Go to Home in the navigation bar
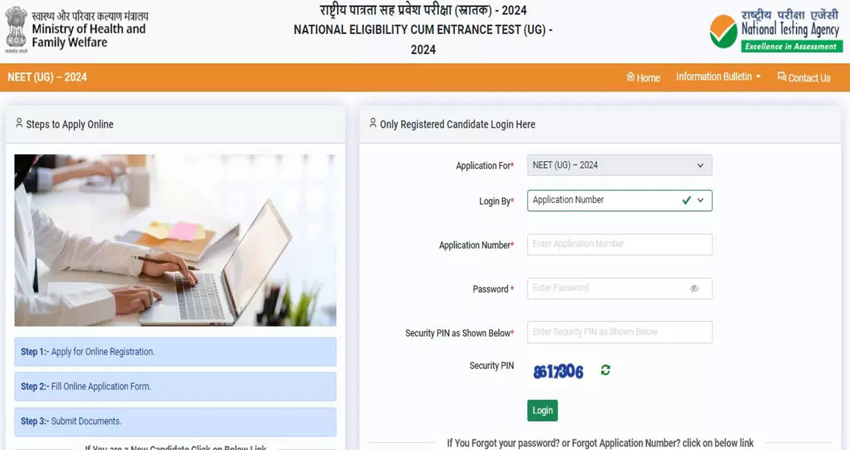The width and height of the screenshot is (850, 450). pyautogui.click(x=643, y=78)
